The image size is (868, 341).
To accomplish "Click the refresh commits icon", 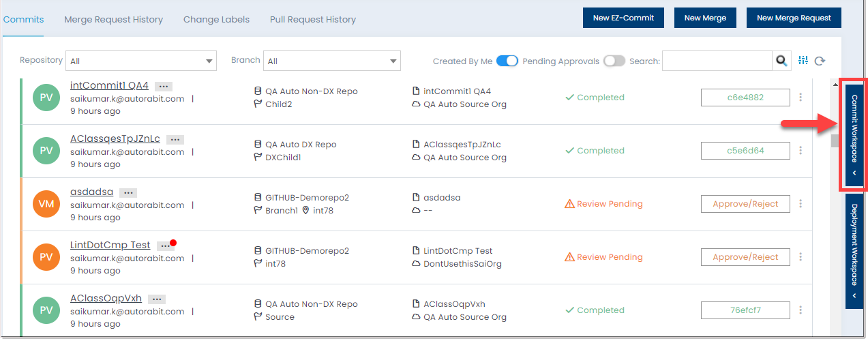I will pos(820,61).
